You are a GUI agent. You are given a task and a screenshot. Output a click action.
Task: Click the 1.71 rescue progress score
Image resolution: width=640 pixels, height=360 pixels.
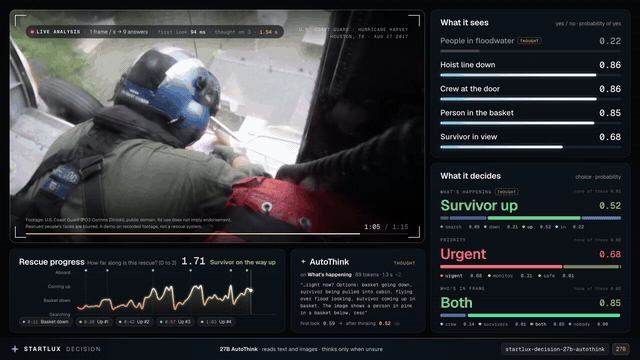coord(193,261)
